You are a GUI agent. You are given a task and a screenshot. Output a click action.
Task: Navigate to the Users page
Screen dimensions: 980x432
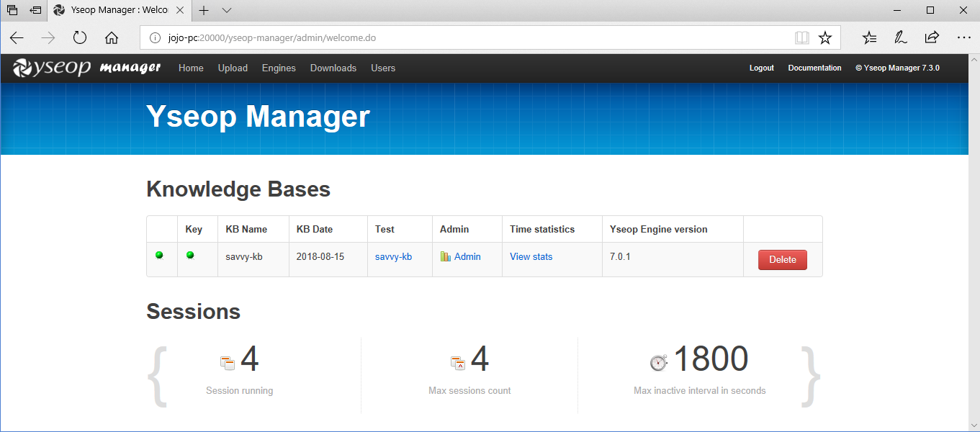tap(383, 68)
